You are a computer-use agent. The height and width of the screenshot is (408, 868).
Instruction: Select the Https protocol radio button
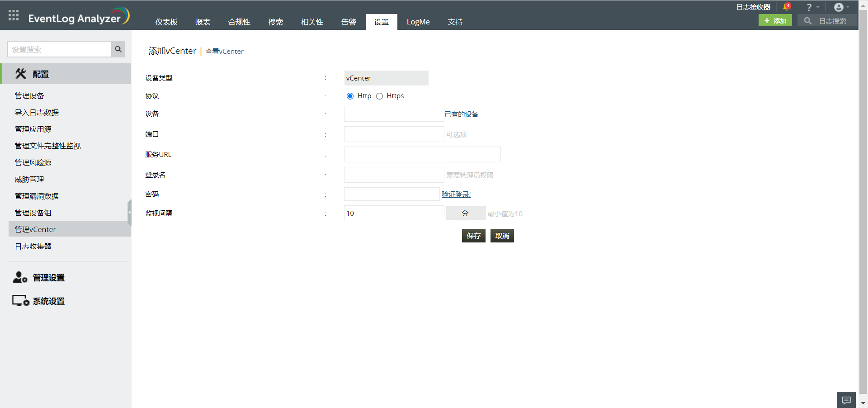[380, 96]
